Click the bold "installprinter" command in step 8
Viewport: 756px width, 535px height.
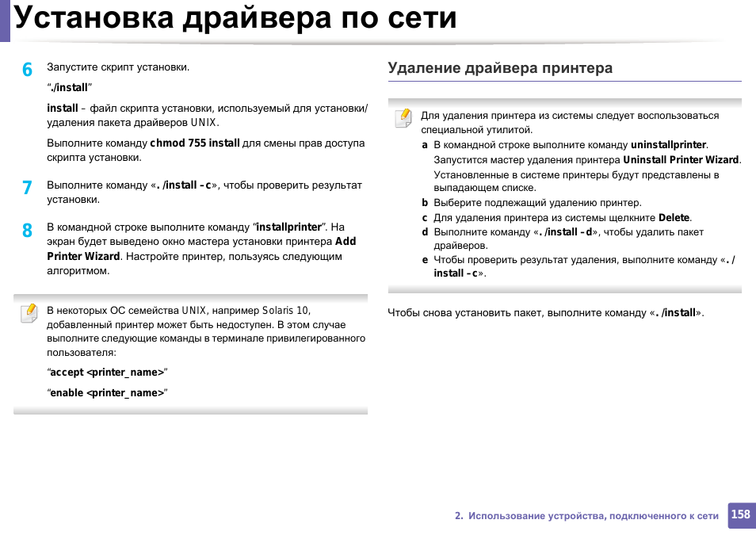pyautogui.click(x=289, y=227)
